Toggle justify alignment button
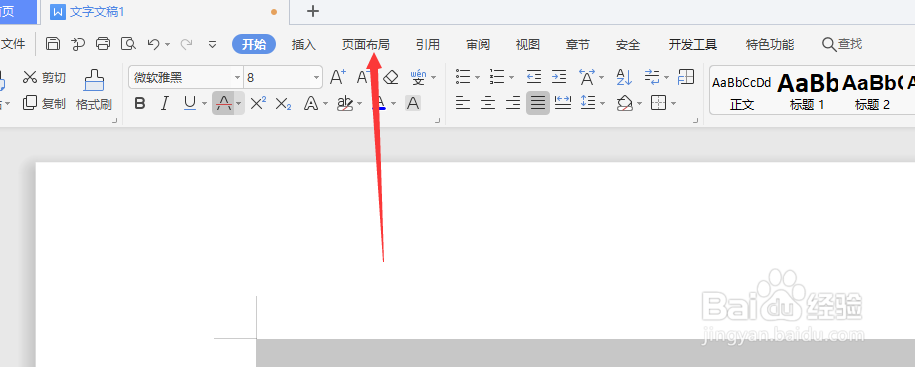This screenshot has height=367, width=915. click(x=537, y=103)
